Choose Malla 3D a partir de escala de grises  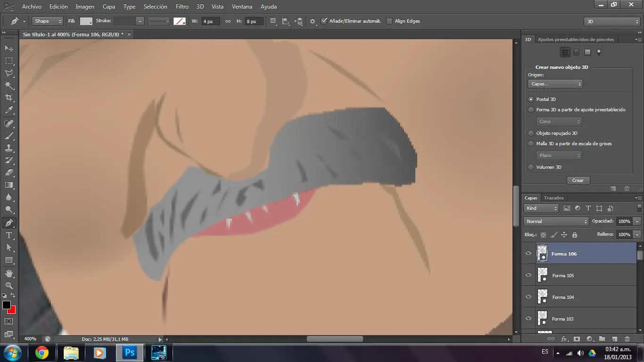[531, 144]
